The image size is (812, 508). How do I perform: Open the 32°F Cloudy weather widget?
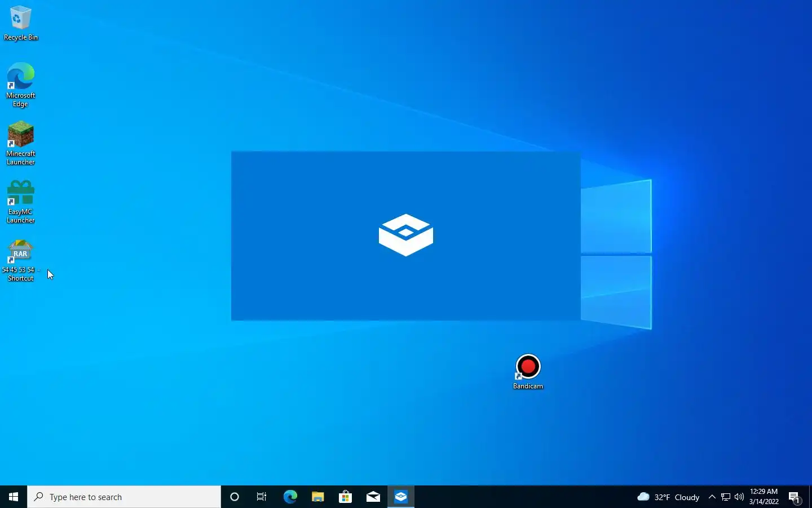pos(668,497)
